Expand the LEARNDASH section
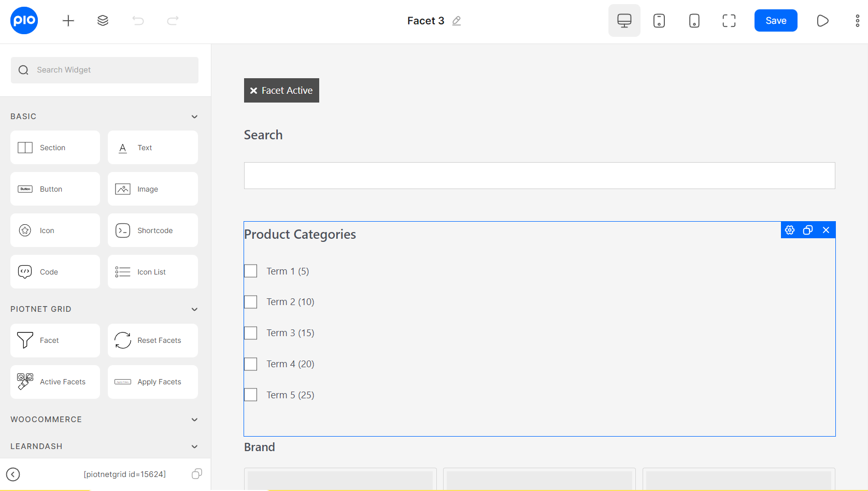The width and height of the screenshot is (868, 491). tap(194, 446)
